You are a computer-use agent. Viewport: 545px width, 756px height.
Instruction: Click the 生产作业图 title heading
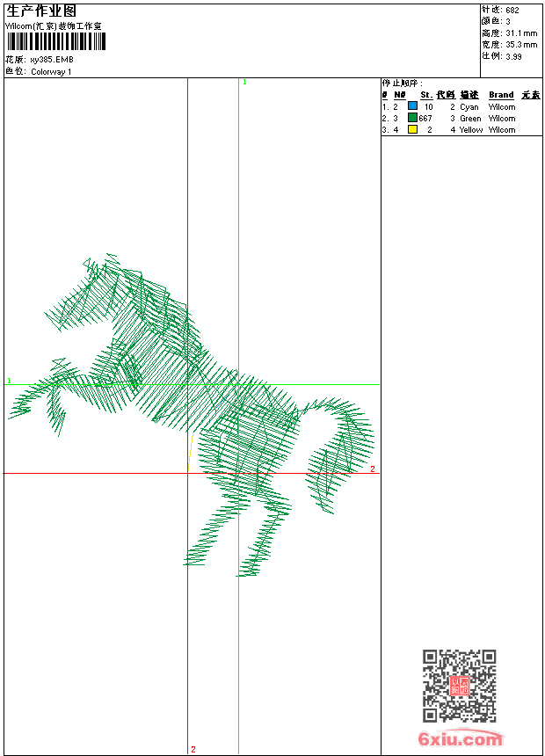41,11
